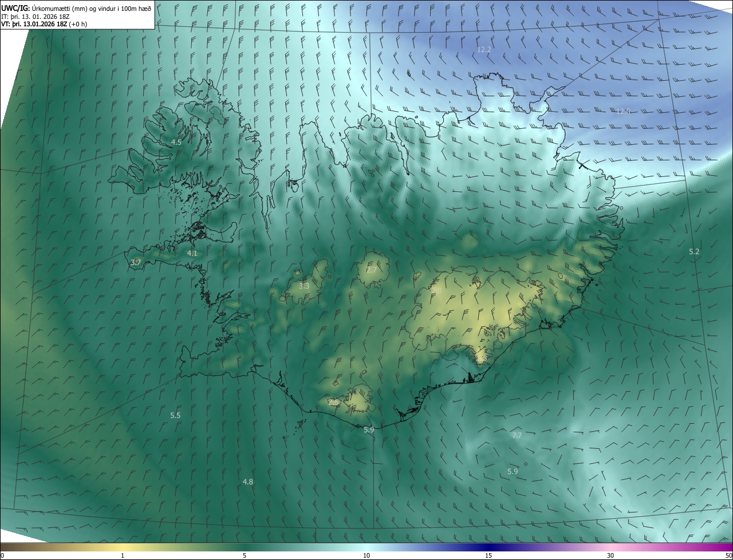
Task: Click the 0 tick on the color scale
Action: (2, 555)
